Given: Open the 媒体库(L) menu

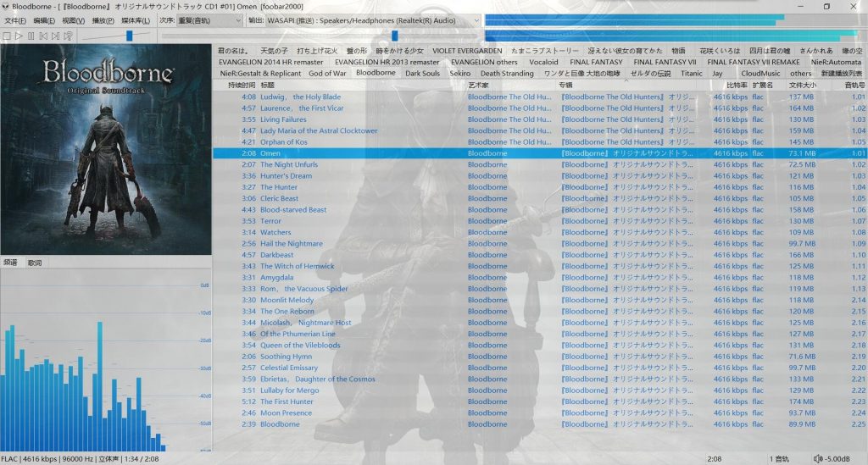Looking at the screenshot, I should coord(135,20).
